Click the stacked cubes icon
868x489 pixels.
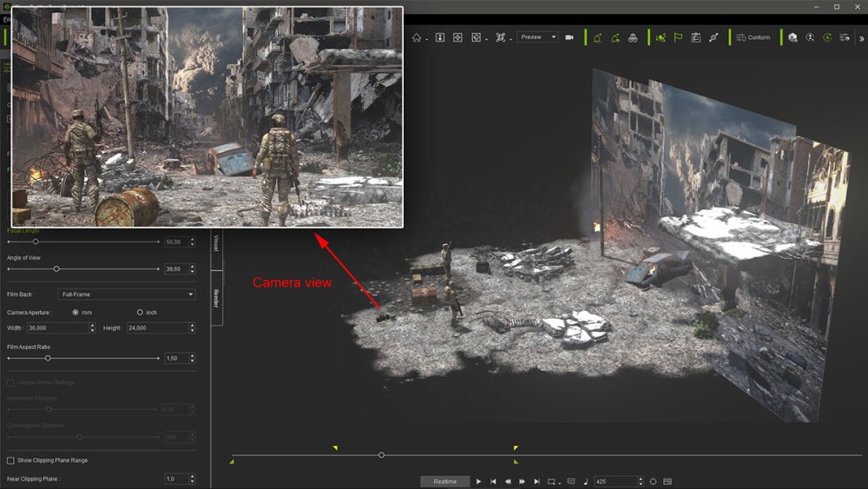pyautogui.click(x=633, y=37)
